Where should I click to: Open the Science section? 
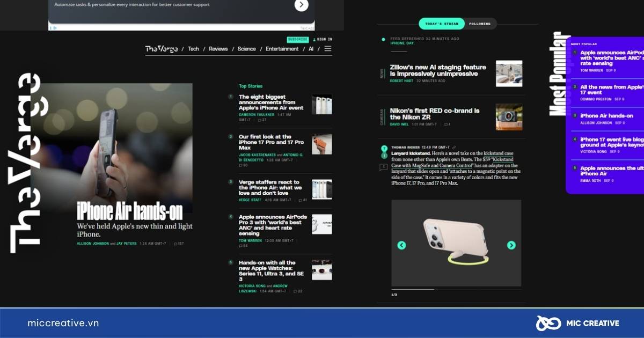247,49
